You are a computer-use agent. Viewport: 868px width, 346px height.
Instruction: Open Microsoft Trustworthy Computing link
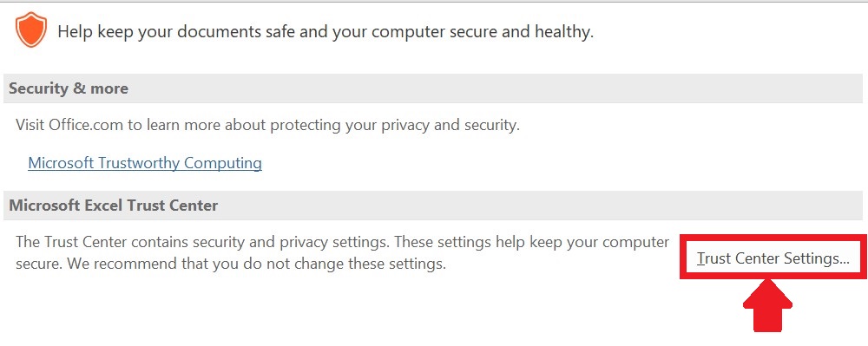144,163
